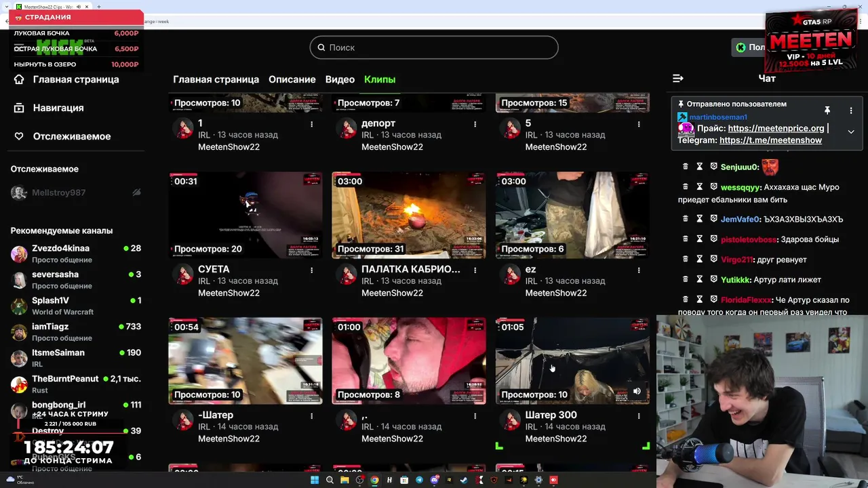
Task: Open the t.me/meetenshow Telegram link
Action: pyautogui.click(x=770, y=140)
